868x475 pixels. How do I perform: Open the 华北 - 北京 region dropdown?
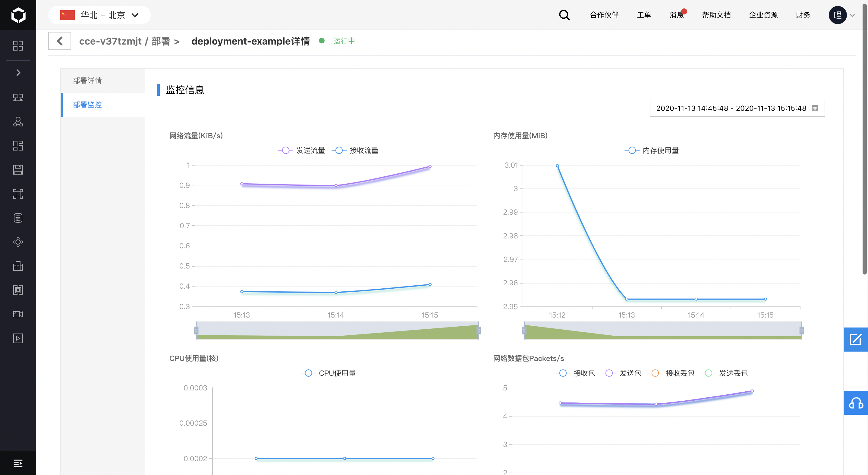click(99, 15)
